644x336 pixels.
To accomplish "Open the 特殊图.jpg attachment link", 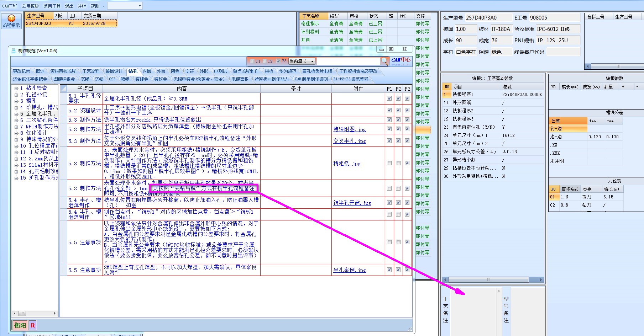I will 349,129.
